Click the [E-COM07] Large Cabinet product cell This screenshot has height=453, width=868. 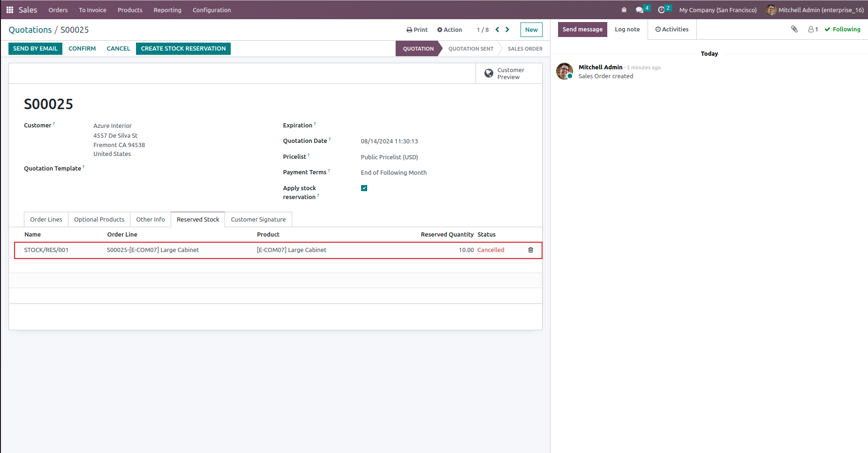point(292,250)
